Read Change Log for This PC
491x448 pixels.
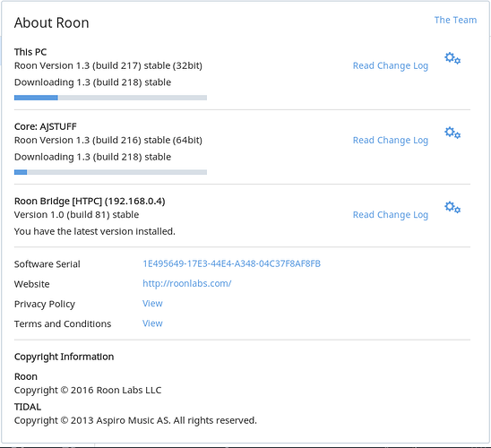coord(391,66)
